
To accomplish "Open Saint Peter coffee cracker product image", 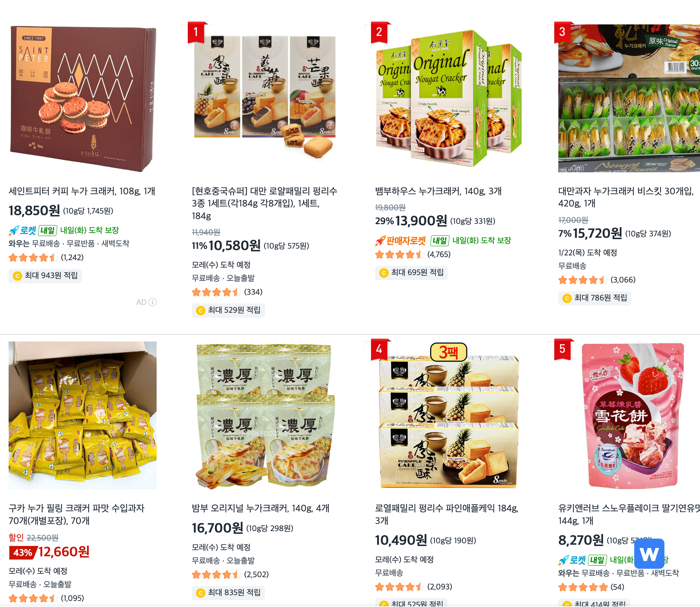I will click(x=83, y=98).
